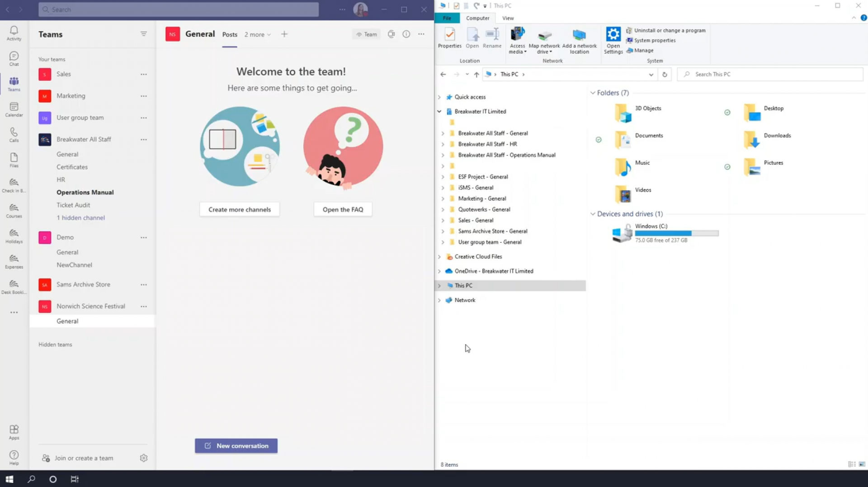Expand ESF Project - General folder
Viewport: 868px width, 487px height.
coord(443,177)
